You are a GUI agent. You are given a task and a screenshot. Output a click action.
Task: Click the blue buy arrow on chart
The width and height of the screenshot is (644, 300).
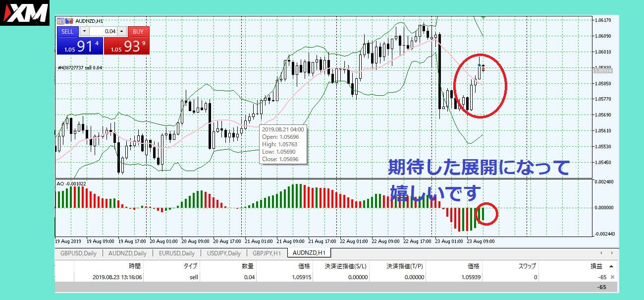pyautogui.click(x=479, y=64)
